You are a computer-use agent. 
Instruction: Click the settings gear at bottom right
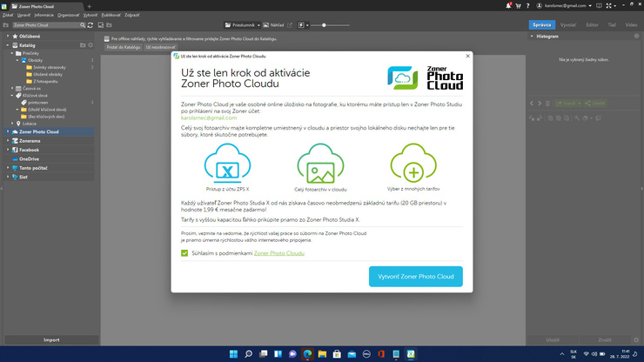(x=636, y=340)
